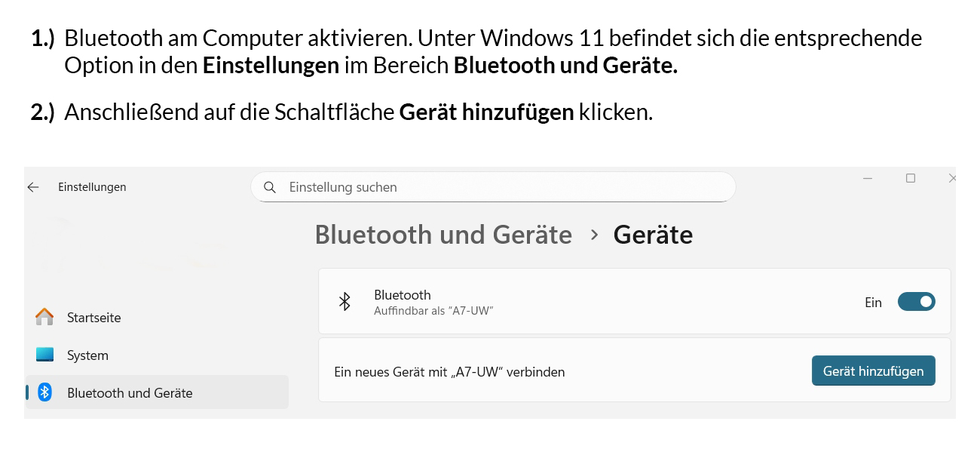Minimize the Einstellungen window

868,179
